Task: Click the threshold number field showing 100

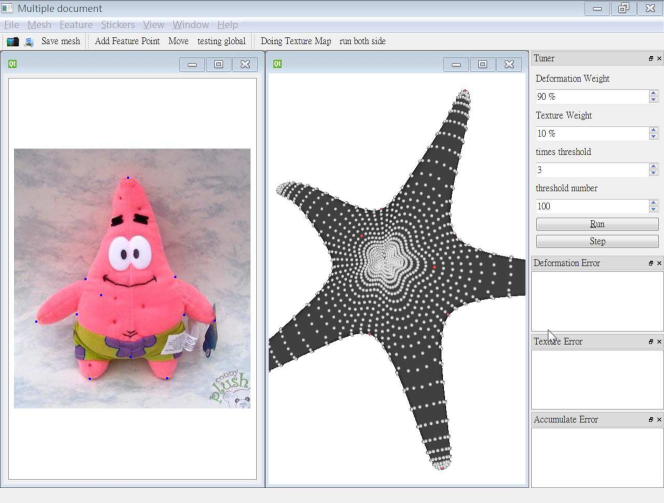Action: tap(592, 206)
